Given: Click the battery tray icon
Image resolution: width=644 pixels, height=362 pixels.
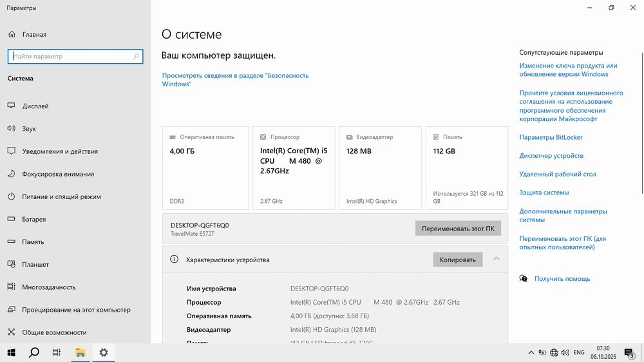Looking at the screenshot, I should (x=542, y=352).
